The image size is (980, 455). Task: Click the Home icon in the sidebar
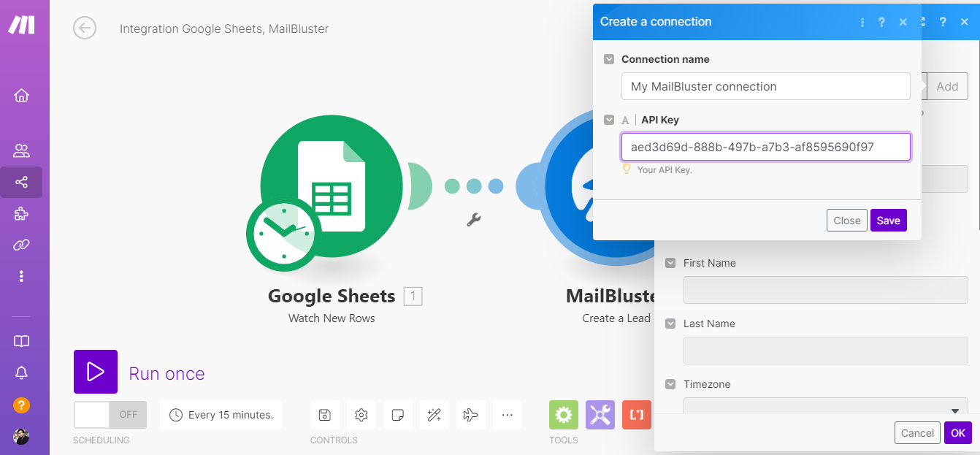point(21,96)
